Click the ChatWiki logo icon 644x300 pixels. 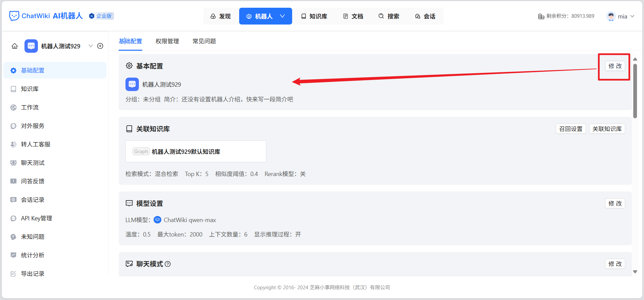click(x=14, y=16)
